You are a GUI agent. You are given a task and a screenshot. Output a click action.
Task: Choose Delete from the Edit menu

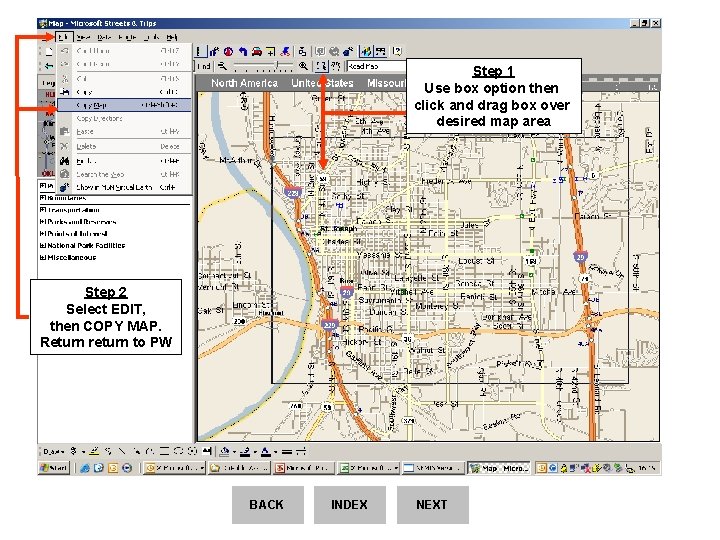pyautogui.click(x=124, y=146)
